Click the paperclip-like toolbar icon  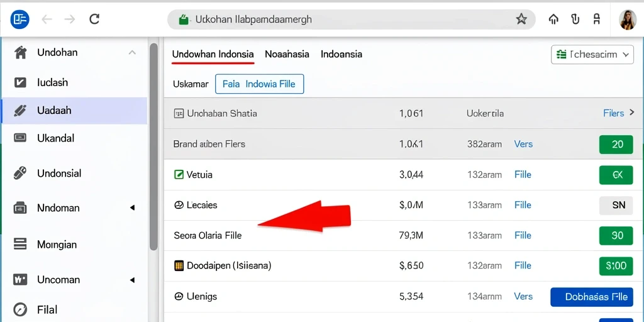[x=575, y=19]
